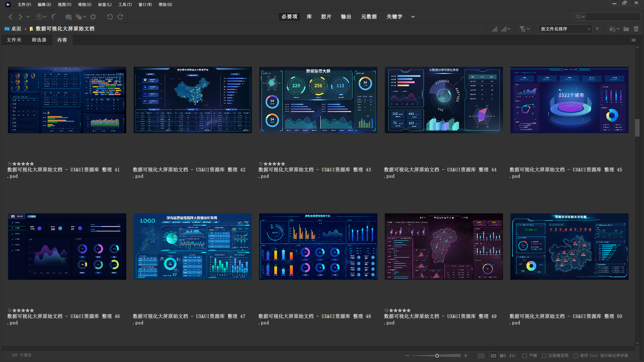644x362 pixels.
Task: Decrease thumbnail size with minus icon
Action: pos(407,356)
